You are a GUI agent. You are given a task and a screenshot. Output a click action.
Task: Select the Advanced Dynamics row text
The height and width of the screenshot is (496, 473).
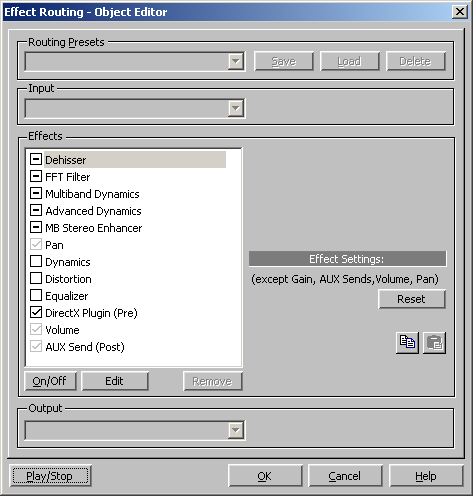(93, 211)
